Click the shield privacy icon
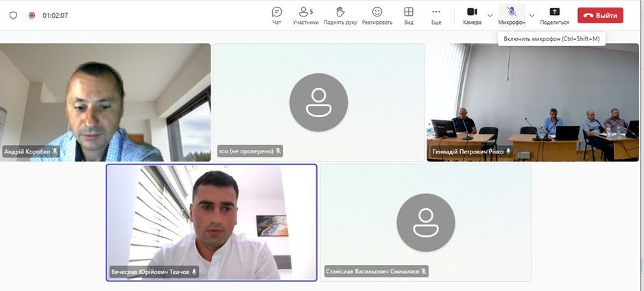Image resolution: width=644 pixels, height=291 pixels. coord(13,15)
